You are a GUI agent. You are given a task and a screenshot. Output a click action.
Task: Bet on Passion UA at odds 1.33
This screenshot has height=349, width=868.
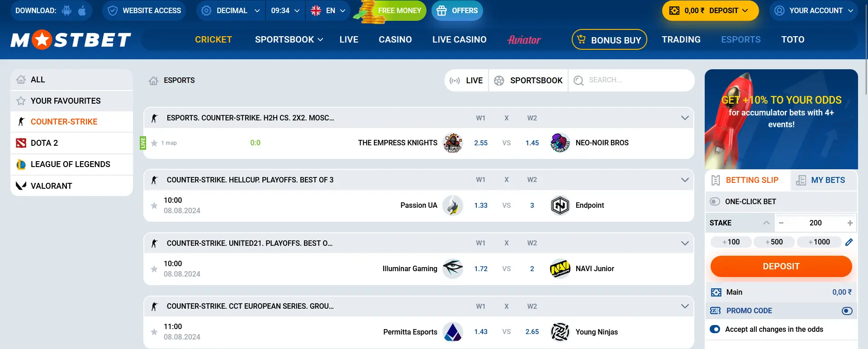pos(481,206)
